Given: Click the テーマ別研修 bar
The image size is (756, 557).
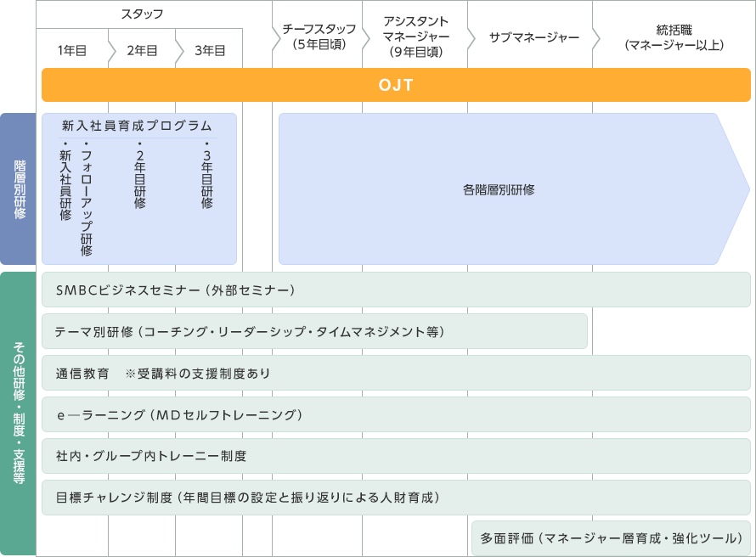Looking at the screenshot, I should pos(314,331).
